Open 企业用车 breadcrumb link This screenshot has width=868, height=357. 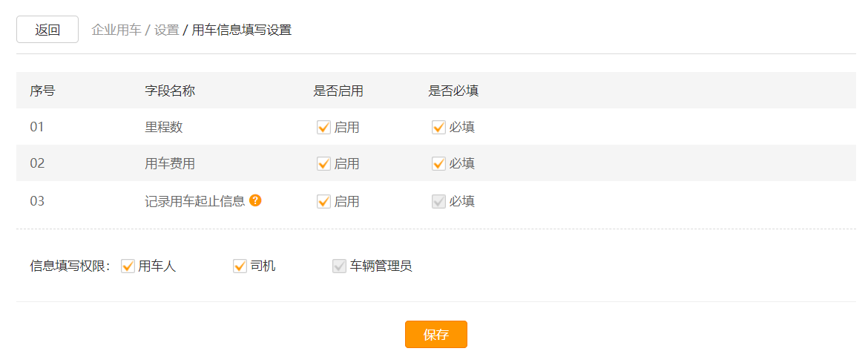116,30
